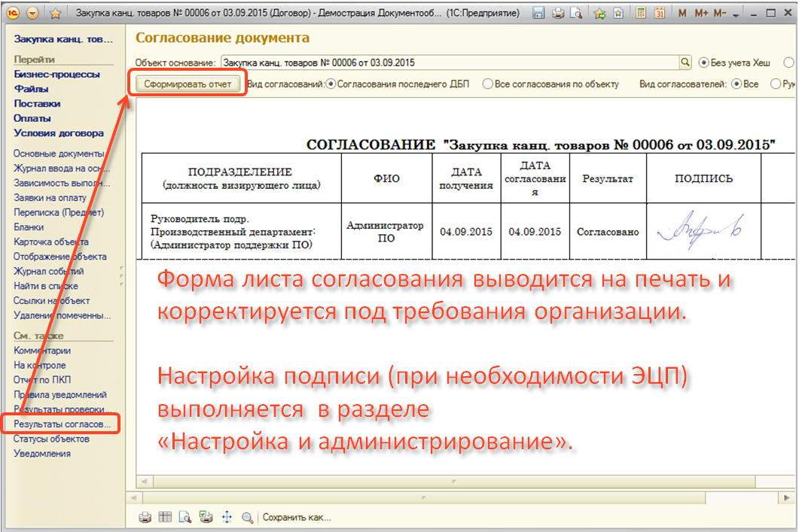This screenshot has height=532, width=799.
Task: Open the calculator icon in title bar
Action: pyautogui.click(x=640, y=14)
